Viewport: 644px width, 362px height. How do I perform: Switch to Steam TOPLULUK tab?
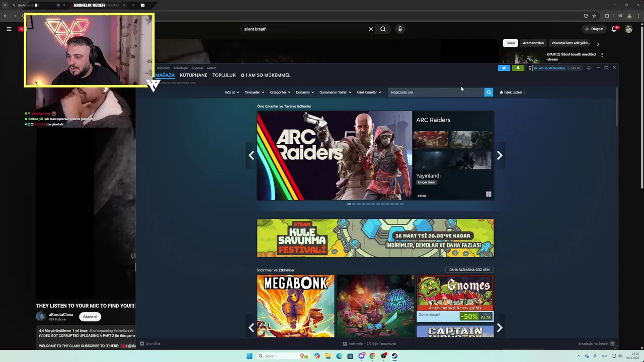tap(224, 75)
